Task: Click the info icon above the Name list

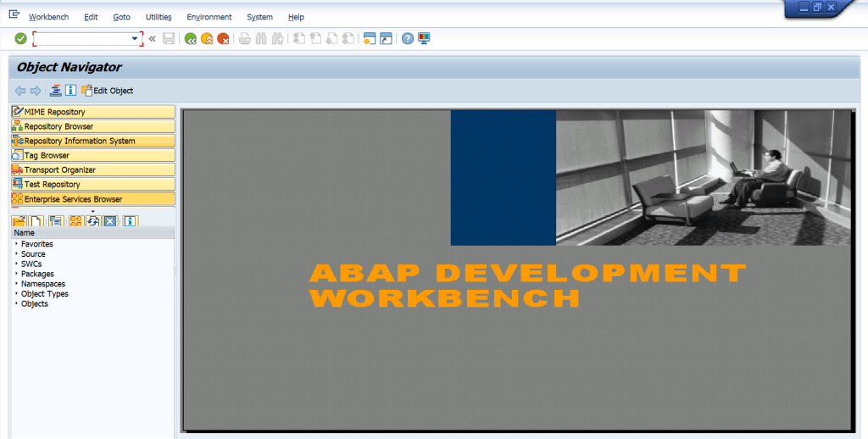Action: pos(130,220)
